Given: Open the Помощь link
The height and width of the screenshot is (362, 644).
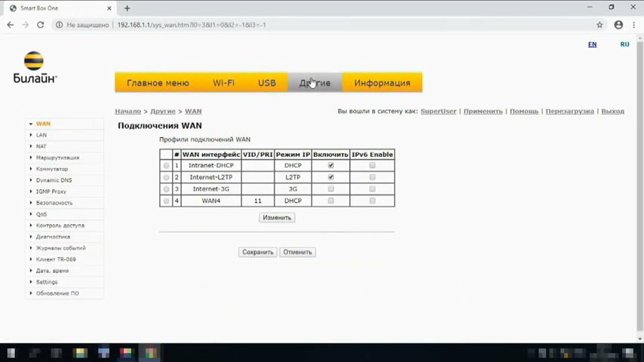Looking at the screenshot, I should (x=524, y=112).
